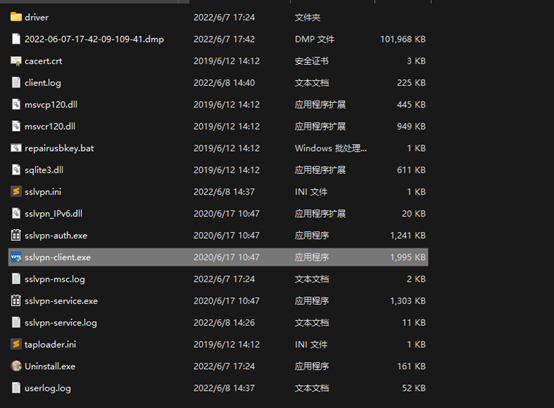Click the sslvpn.ini Sublime icon
This screenshot has width=554, height=408.
(x=16, y=191)
